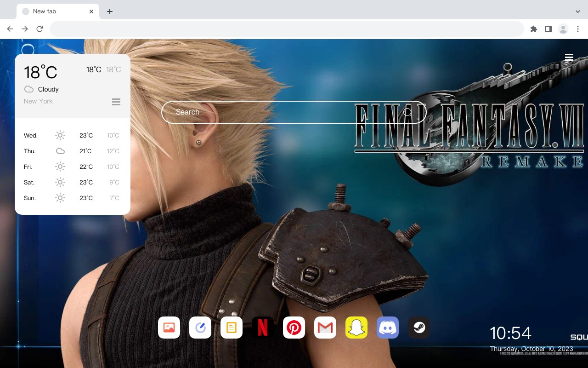Open the Snapchat shortcut
The image size is (588, 368).
(x=356, y=328)
